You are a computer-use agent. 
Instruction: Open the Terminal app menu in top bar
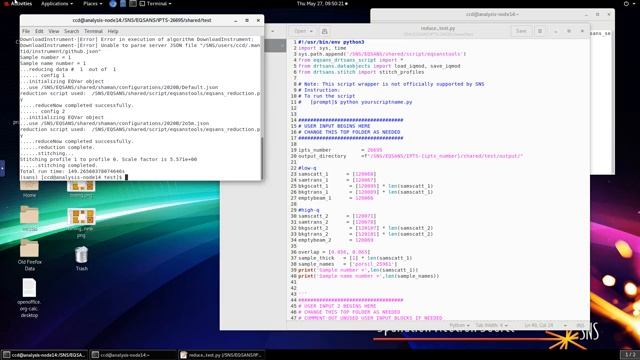[156, 4]
